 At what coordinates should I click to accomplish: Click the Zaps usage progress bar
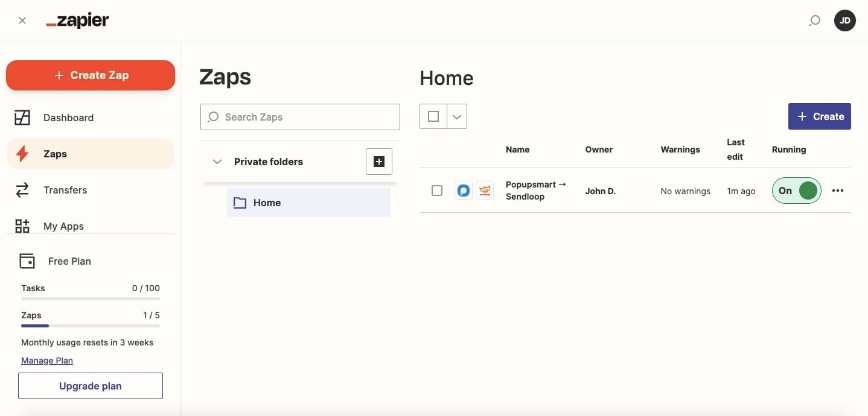pos(90,326)
